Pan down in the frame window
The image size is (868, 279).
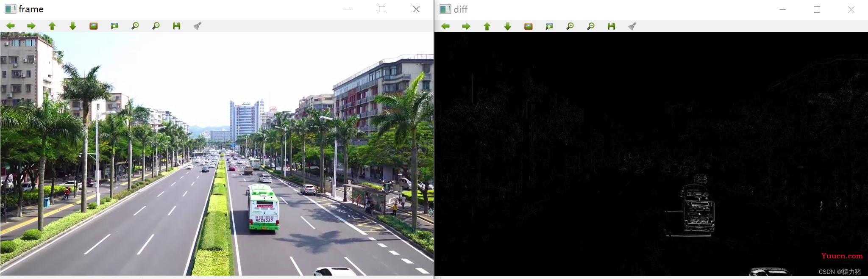click(x=73, y=26)
